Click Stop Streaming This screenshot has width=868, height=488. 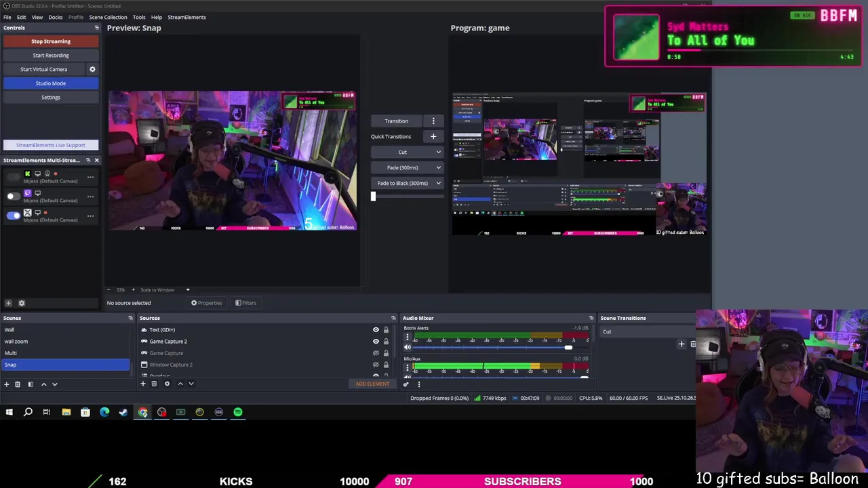click(x=51, y=41)
